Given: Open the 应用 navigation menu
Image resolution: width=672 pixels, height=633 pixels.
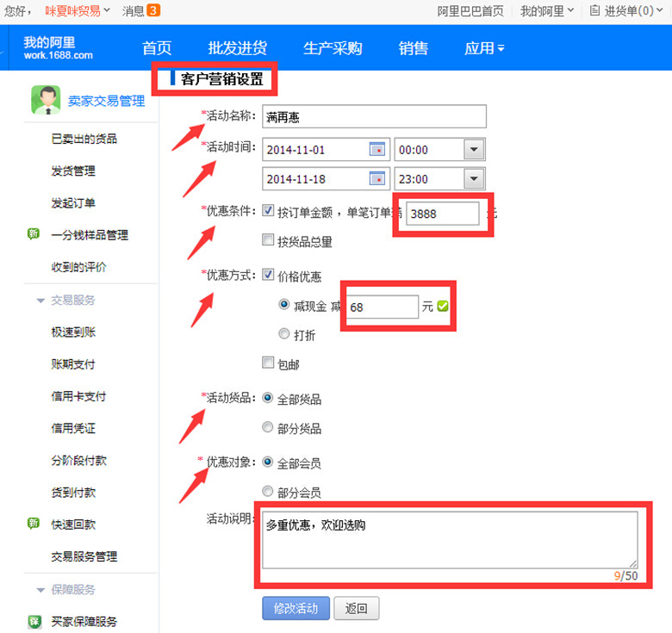Looking at the screenshot, I should pyautogui.click(x=483, y=48).
